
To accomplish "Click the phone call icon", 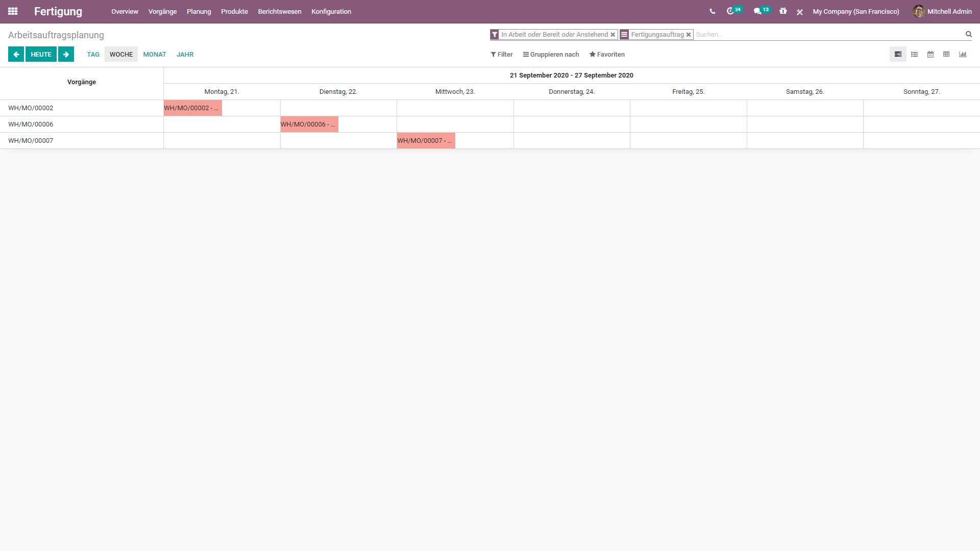I will tap(712, 11).
